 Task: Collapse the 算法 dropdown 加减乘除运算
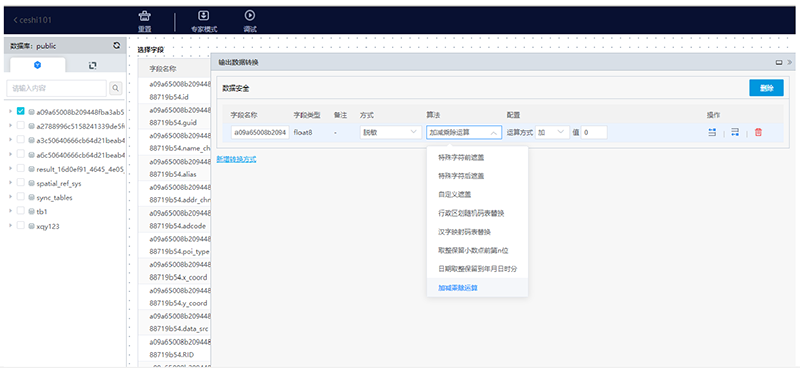(x=464, y=132)
